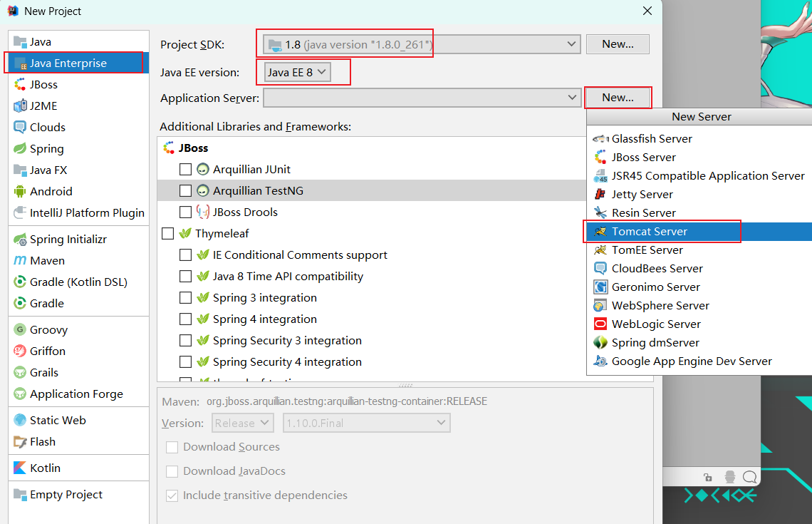The image size is (812, 524).
Task: Click the Java Enterprise icon in sidebar
Action: tap(20, 63)
